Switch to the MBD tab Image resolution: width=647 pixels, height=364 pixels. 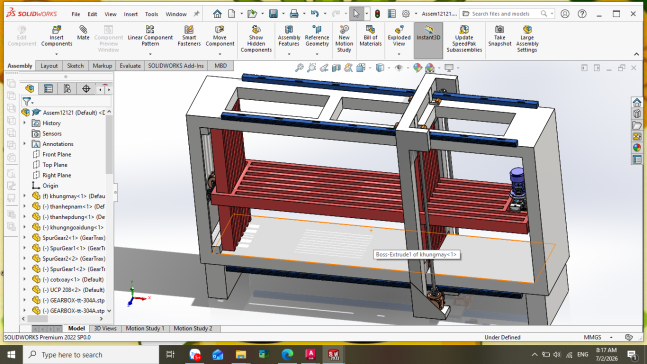point(220,66)
